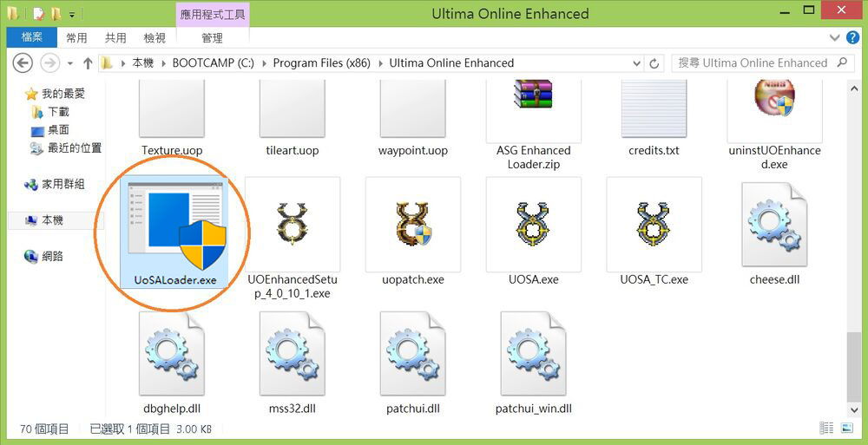Open the 管理 ribbon tab
This screenshot has width=868, height=445.
pyautogui.click(x=213, y=37)
